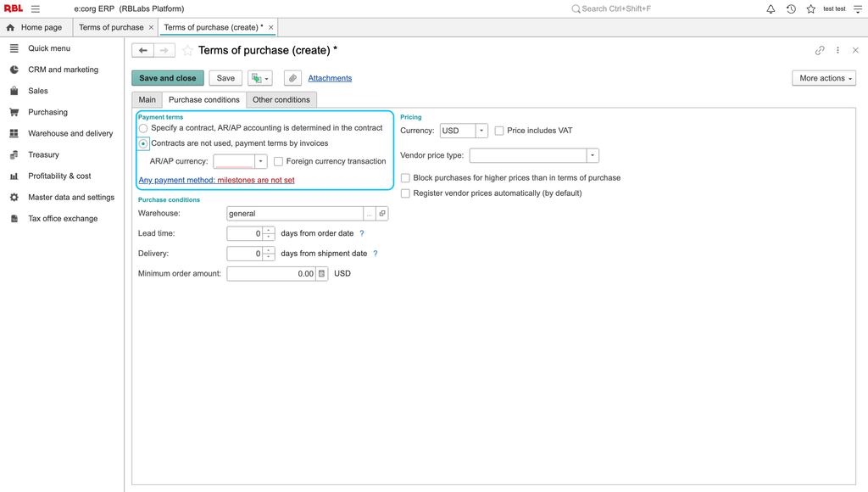Expand pricing Currency USD dropdown
The height and width of the screenshot is (492, 868).
pos(481,131)
